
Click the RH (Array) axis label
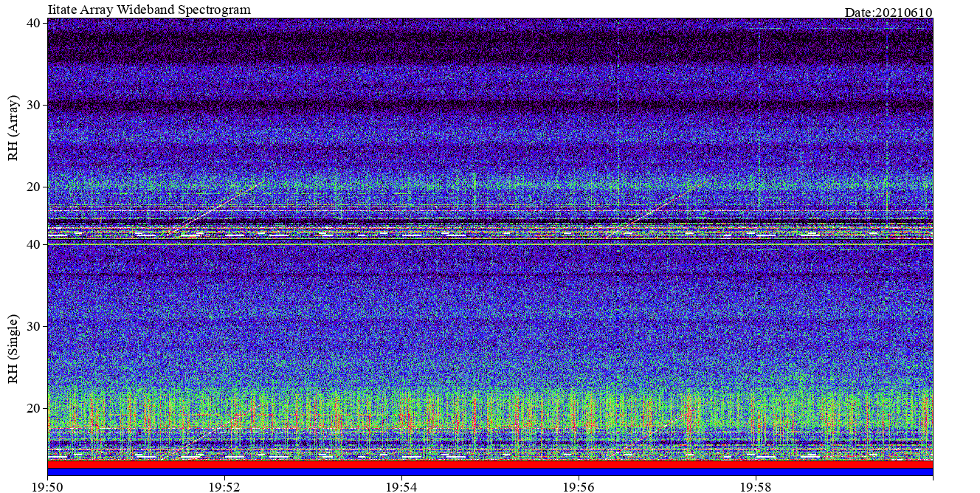click(x=13, y=128)
